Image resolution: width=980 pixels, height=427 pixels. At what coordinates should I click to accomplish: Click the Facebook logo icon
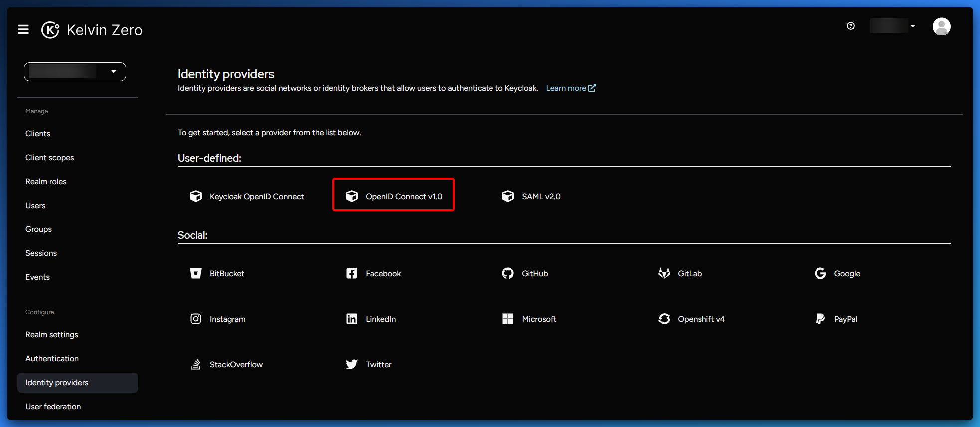point(352,273)
